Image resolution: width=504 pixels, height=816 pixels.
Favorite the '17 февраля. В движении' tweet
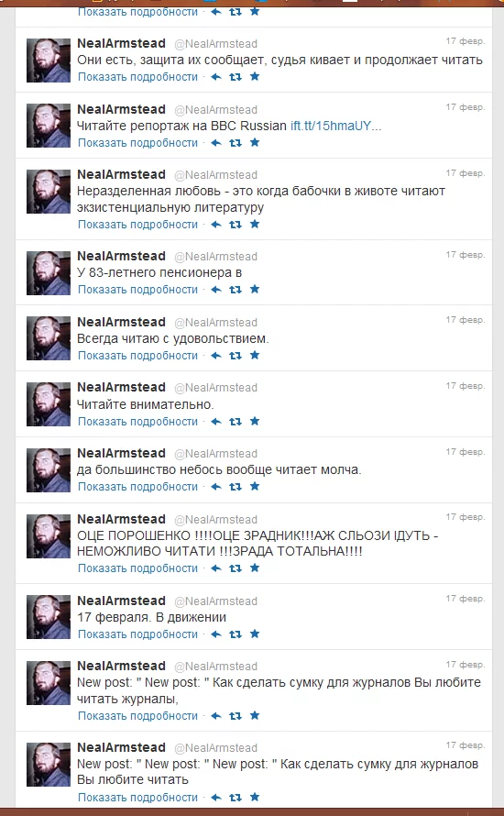[255, 634]
